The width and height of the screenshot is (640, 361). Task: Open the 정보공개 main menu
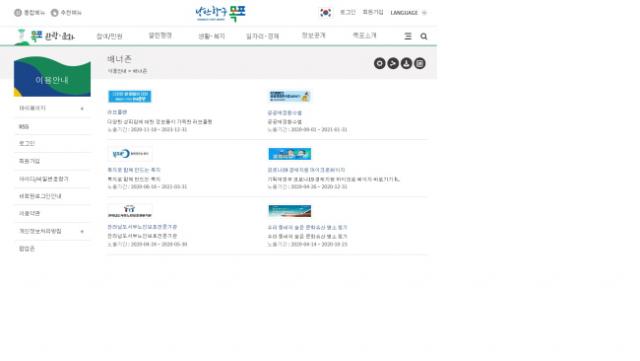click(x=313, y=36)
